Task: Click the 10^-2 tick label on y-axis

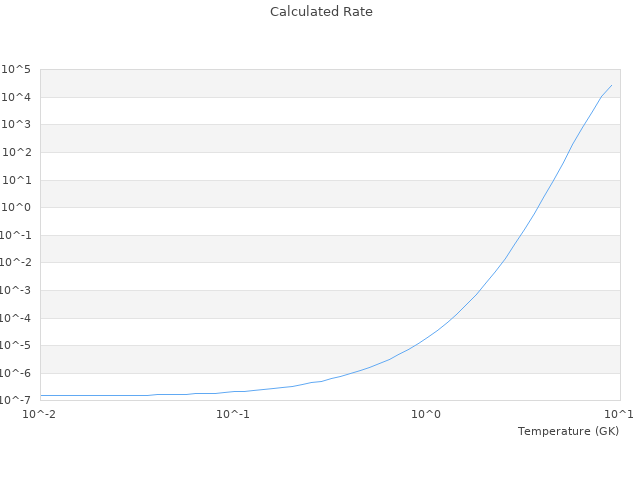Action: [x=14, y=263]
